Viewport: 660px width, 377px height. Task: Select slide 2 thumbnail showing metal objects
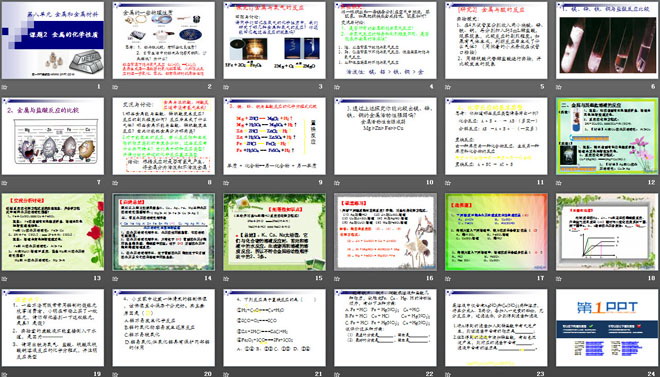[x=164, y=40]
